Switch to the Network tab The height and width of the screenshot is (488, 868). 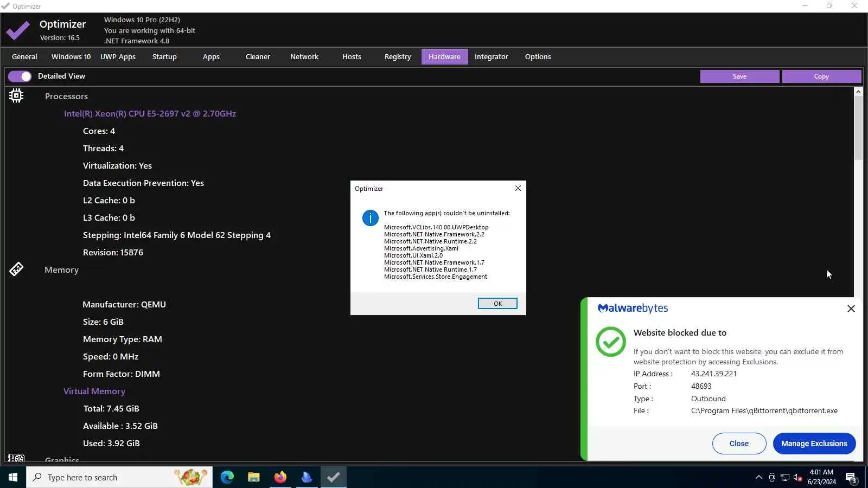click(x=304, y=56)
